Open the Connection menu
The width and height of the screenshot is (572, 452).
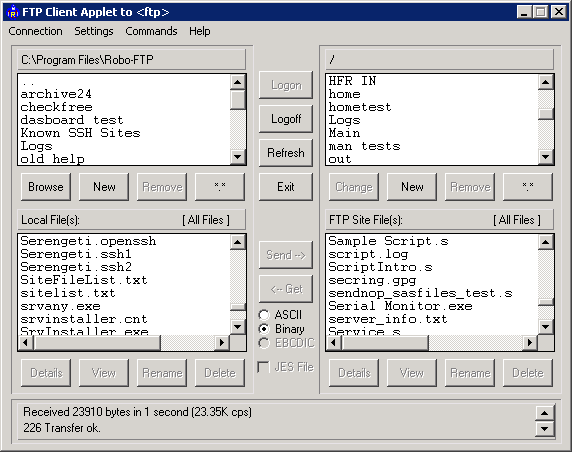(x=35, y=31)
